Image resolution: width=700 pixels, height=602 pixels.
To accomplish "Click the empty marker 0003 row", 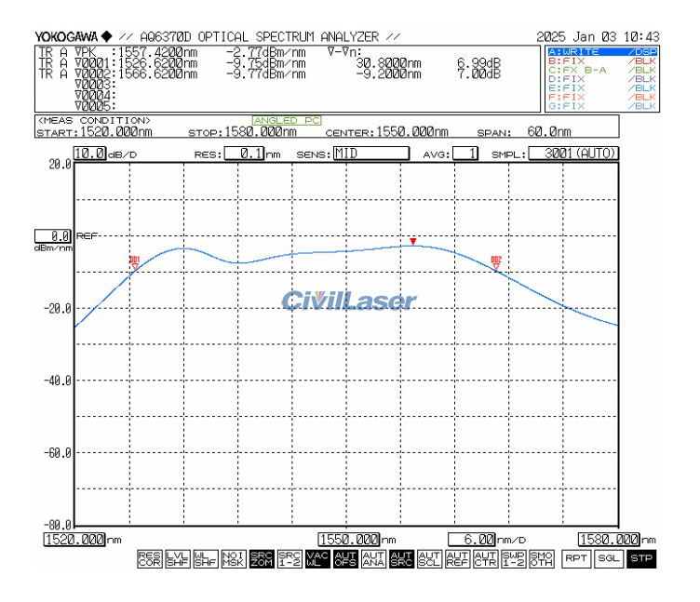I will click(x=95, y=85).
